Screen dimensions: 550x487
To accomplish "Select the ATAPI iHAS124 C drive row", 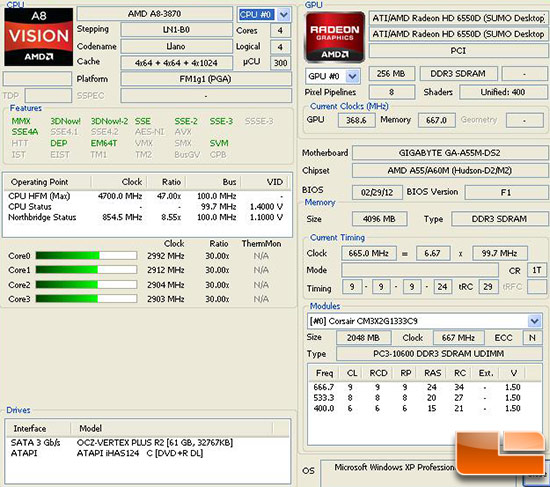I will pos(147,453).
